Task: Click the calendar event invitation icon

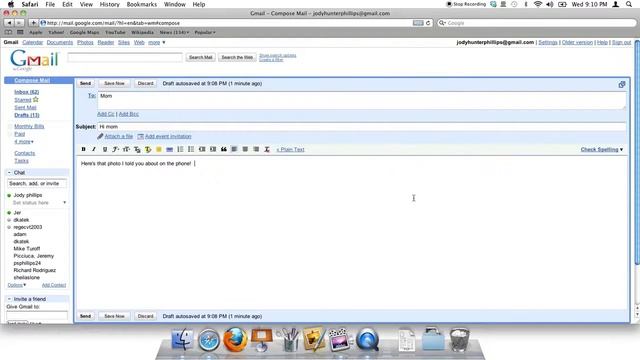Action: 140,136
